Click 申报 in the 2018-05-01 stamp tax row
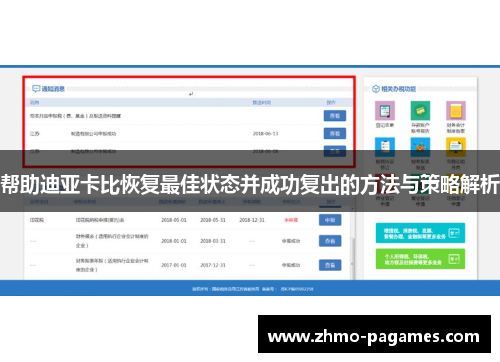This screenshot has height=362, width=500. pos(330,220)
